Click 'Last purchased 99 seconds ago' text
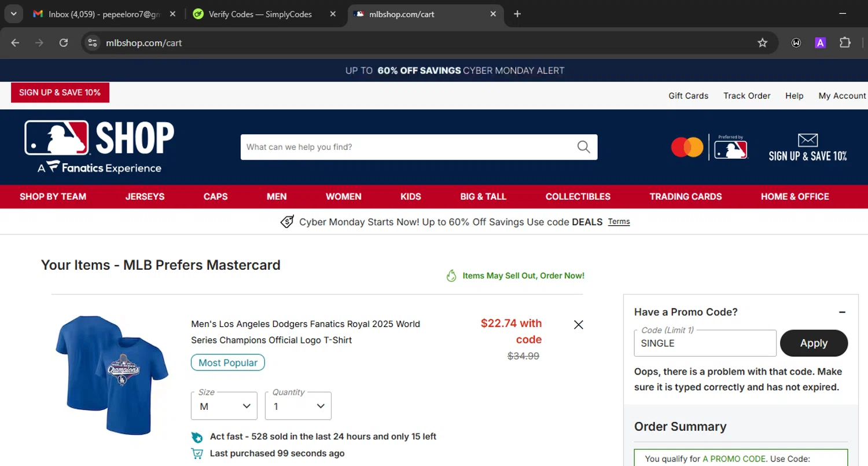Screen dimensions: 868x466 [x=277, y=454]
